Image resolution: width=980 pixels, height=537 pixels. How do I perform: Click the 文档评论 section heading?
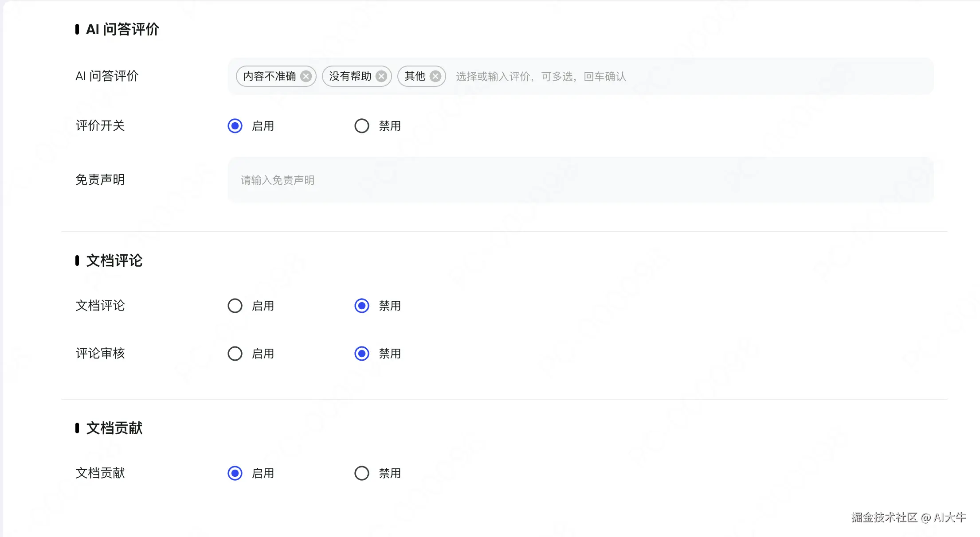coord(114,261)
